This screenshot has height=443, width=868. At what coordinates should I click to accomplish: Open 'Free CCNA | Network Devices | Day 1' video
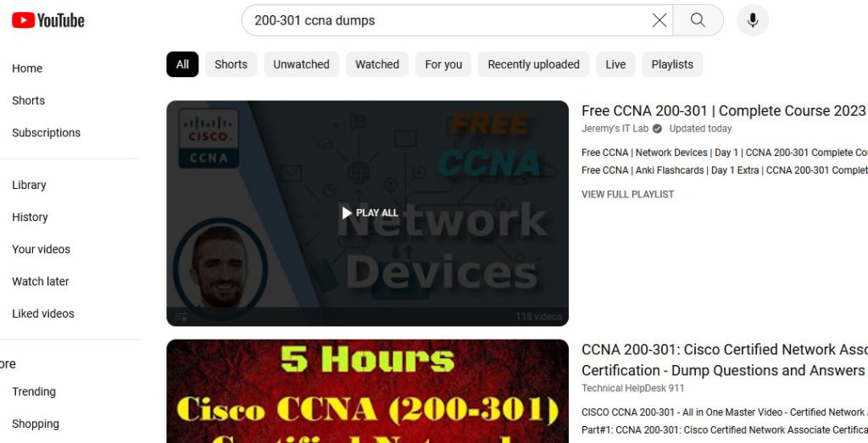point(725,152)
